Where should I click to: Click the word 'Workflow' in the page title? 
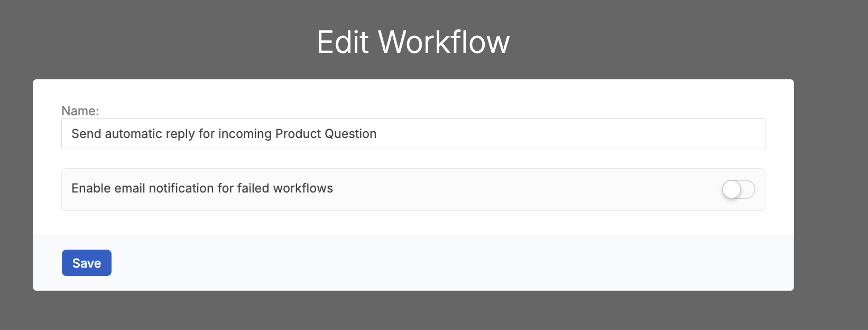pos(444,42)
